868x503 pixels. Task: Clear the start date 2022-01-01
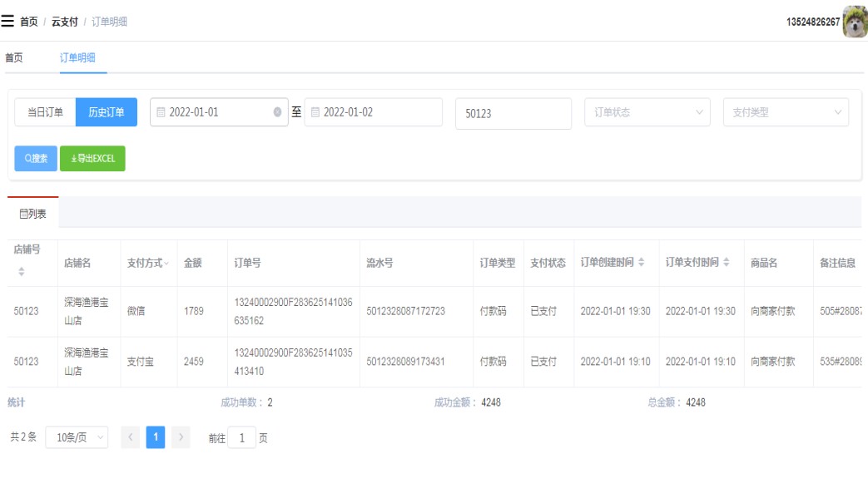click(278, 112)
